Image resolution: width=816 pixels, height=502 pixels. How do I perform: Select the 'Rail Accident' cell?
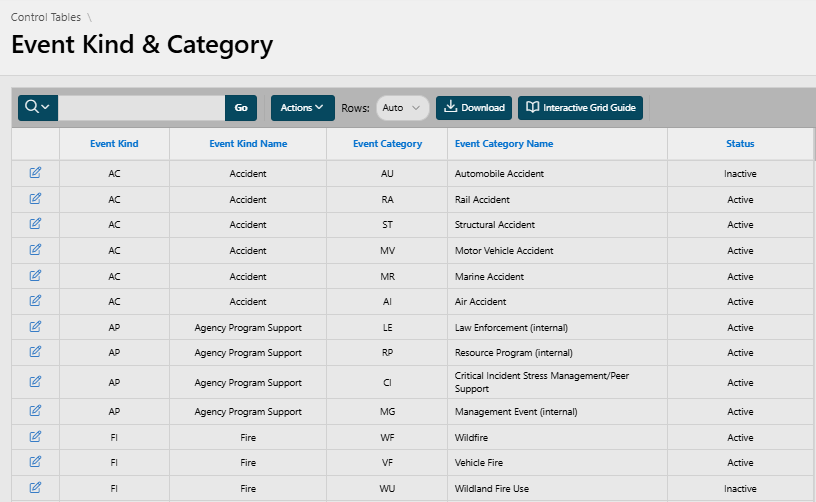(557, 200)
